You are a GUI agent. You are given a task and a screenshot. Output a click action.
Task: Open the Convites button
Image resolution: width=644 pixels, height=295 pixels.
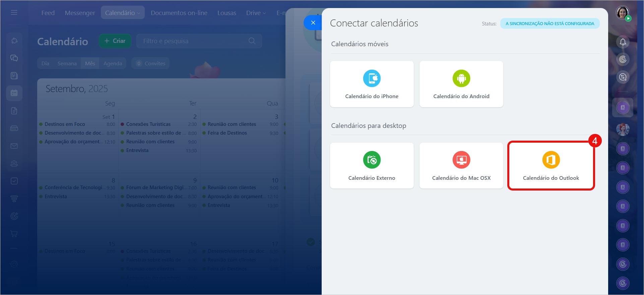click(x=150, y=63)
